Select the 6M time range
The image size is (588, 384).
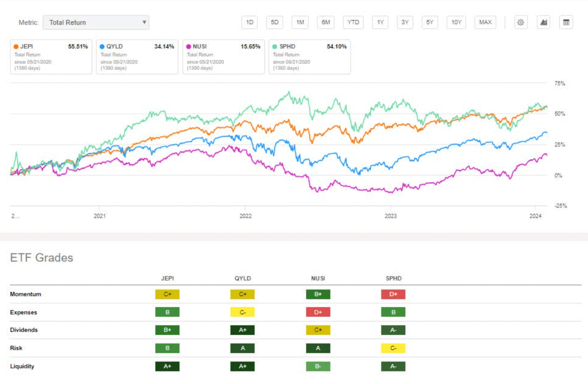pos(325,22)
